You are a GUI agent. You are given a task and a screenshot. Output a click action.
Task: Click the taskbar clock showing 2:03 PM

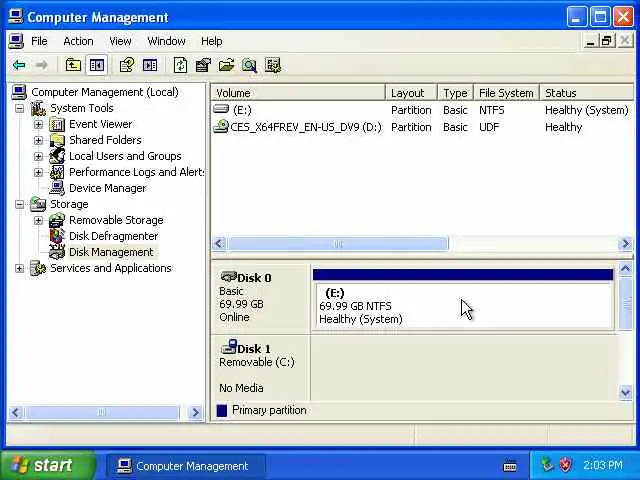click(602, 465)
